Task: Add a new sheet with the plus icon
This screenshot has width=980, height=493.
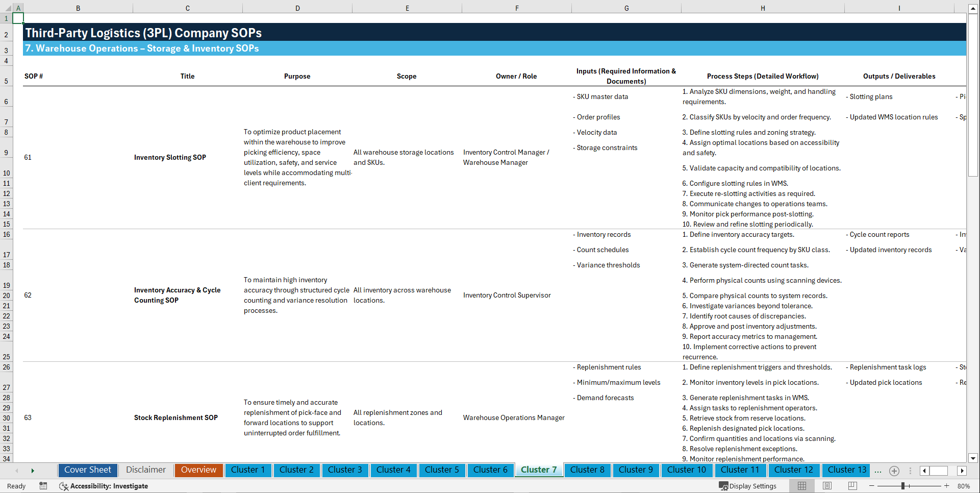Action: click(894, 471)
